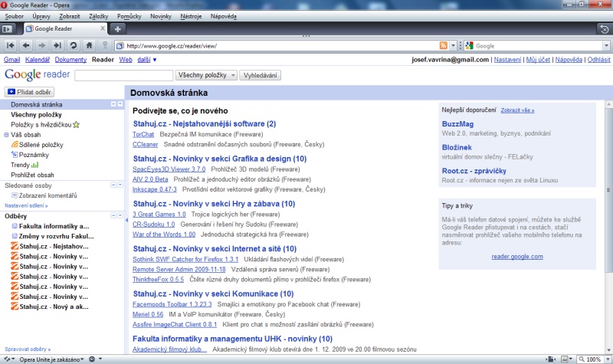Open the Nástroje menu
This screenshot has height=364, width=613.
tap(191, 16)
